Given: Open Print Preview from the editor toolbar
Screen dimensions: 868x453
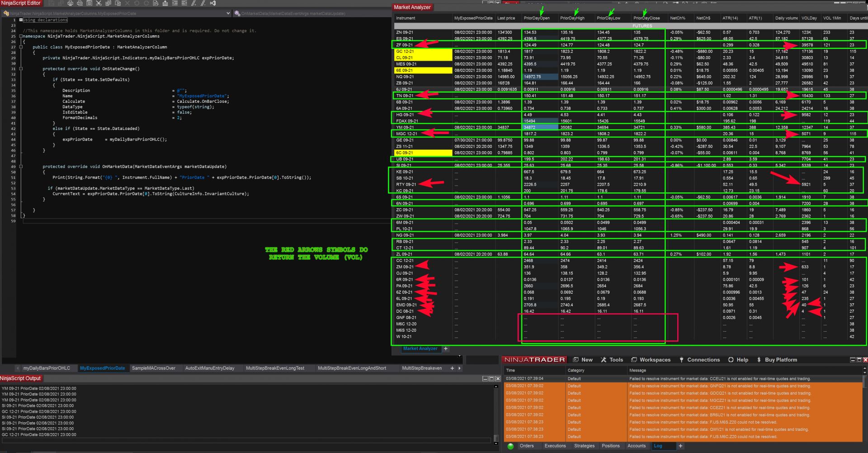Looking at the screenshot, I should [80, 3].
